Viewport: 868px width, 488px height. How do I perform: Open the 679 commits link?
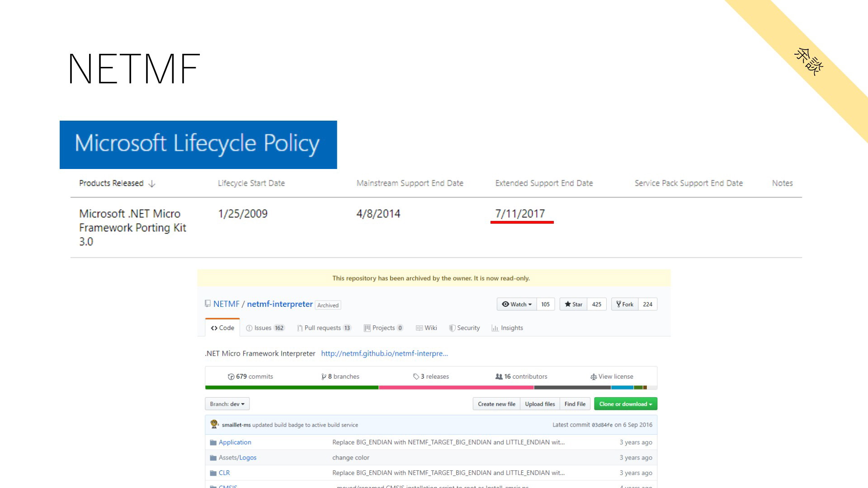[x=250, y=376]
